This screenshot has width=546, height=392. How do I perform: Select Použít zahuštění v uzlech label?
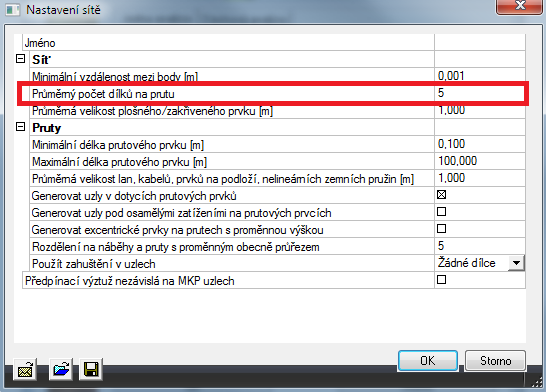93,264
